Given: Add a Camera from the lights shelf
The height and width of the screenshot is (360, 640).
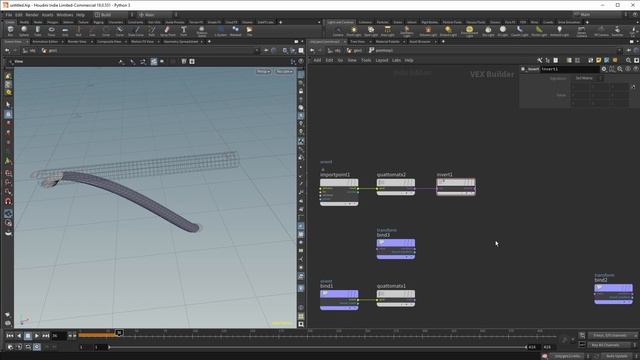Looking at the screenshot, I should (x=338, y=31).
